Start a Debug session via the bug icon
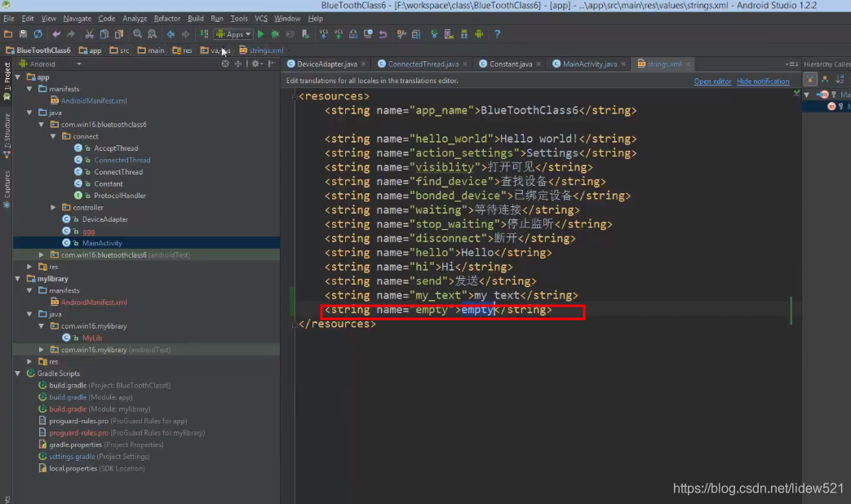 pyautogui.click(x=275, y=34)
